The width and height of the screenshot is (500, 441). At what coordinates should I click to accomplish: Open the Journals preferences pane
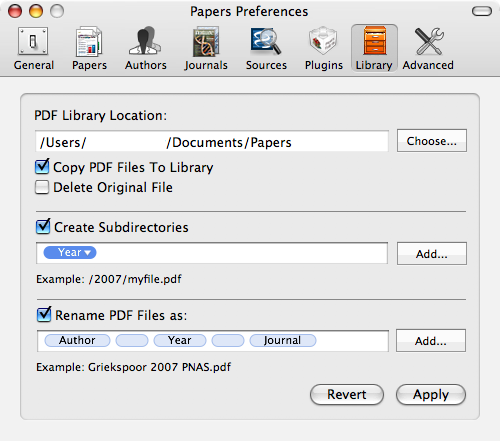[206, 48]
